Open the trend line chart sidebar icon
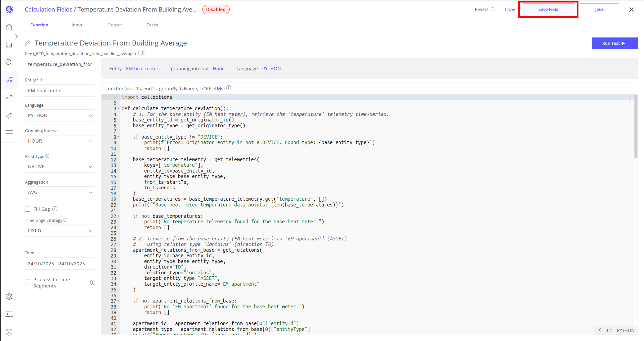The image size is (644, 341). (9, 98)
